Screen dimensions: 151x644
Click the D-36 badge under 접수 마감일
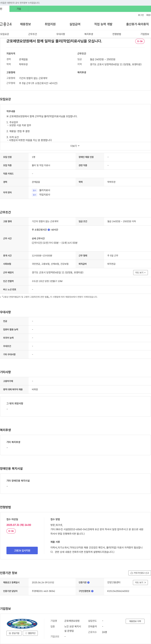11,531
